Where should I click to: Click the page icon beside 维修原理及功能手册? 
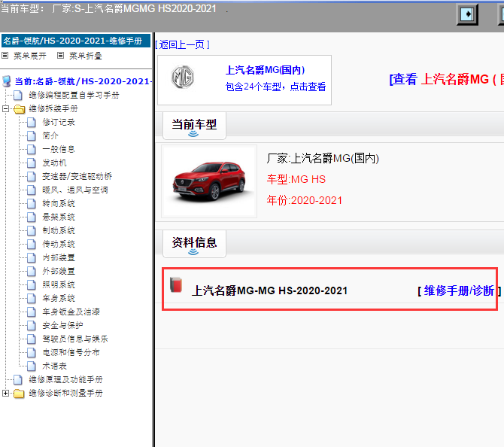pyautogui.click(x=18, y=380)
